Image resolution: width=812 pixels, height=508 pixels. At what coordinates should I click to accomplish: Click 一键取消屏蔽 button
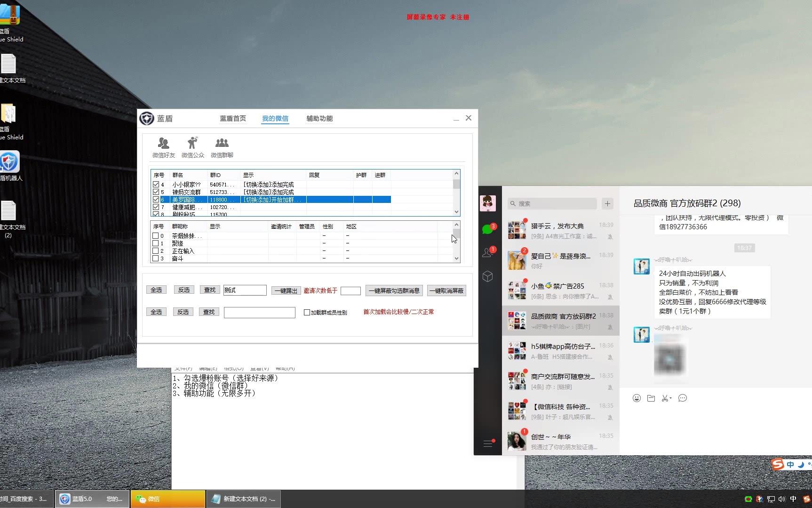(x=446, y=290)
